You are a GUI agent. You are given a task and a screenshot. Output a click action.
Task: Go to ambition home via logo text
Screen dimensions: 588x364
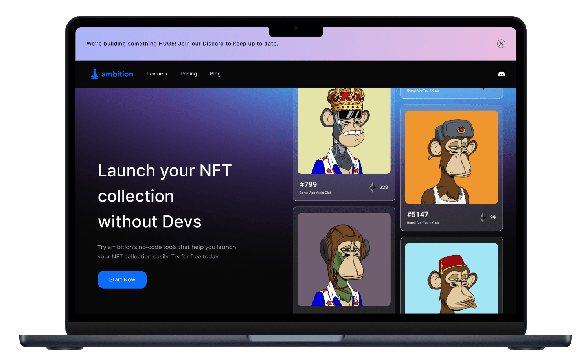[x=117, y=74]
